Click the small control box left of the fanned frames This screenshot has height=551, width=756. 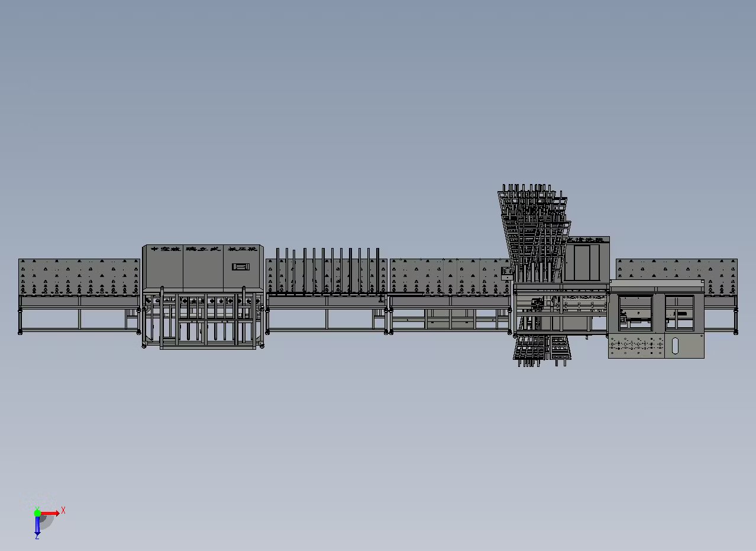pos(506,273)
